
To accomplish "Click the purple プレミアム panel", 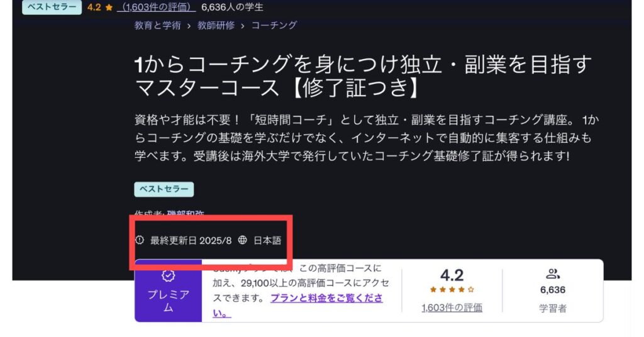I will click(169, 290).
